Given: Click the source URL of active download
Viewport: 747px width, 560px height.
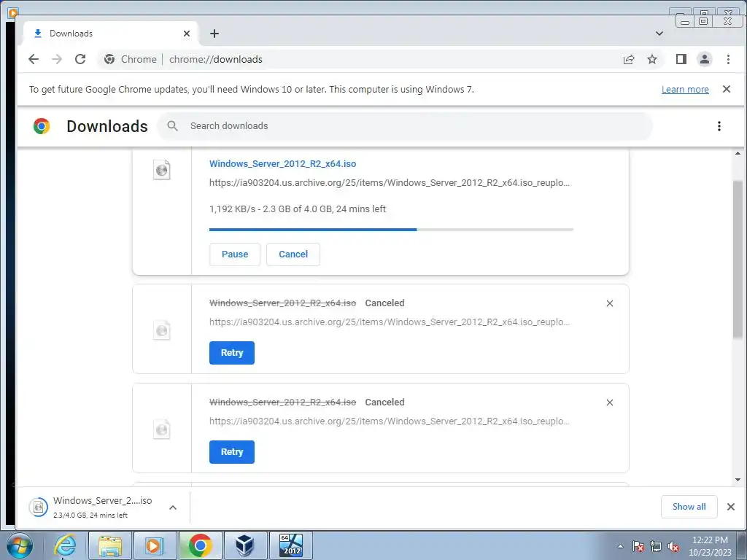Looking at the screenshot, I should pos(390,183).
